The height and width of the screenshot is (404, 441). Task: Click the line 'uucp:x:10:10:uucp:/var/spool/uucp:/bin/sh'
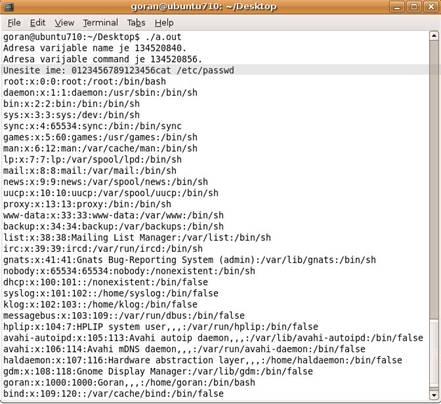pyautogui.click(x=111, y=193)
